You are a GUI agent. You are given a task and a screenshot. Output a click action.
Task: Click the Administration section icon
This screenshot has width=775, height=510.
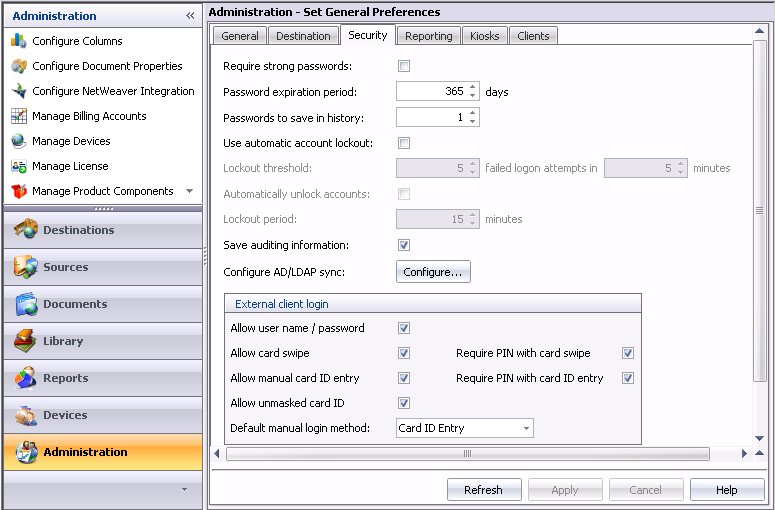click(x=26, y=452)
